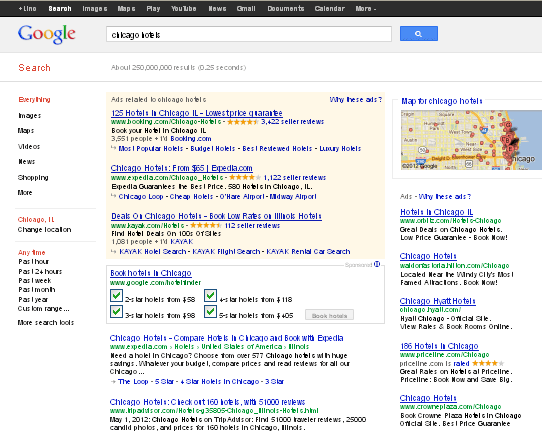Click Change location
Screen dimensions: 542x438
[44, 230]
